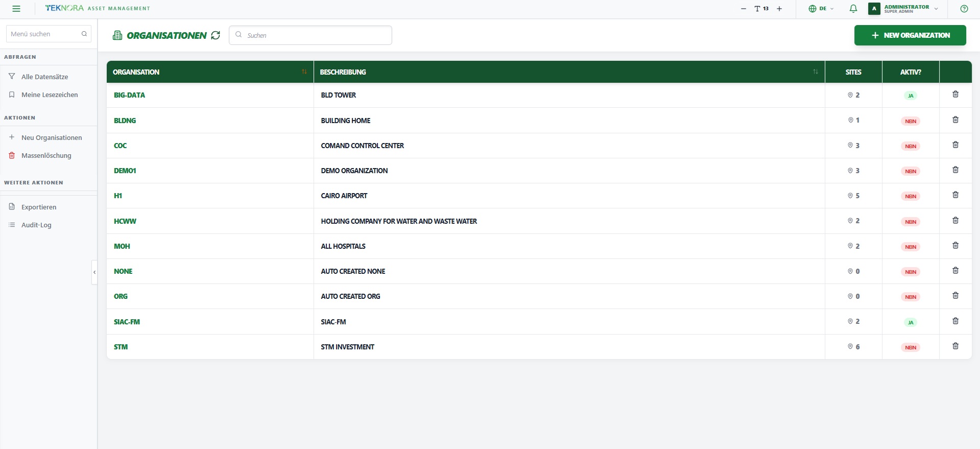Open the HCWW organization link
Screen dimensions: 980x449
pyautogui.click(x=125, y=221)
